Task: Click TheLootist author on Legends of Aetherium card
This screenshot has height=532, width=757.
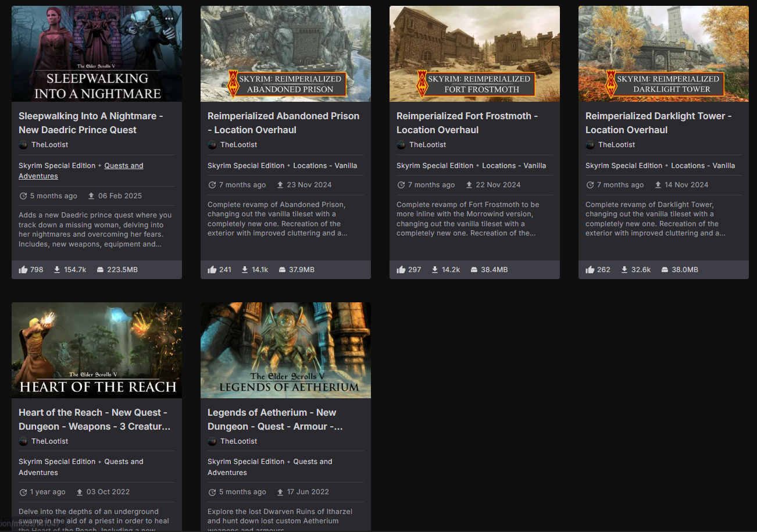Action: tap(239, 441)
